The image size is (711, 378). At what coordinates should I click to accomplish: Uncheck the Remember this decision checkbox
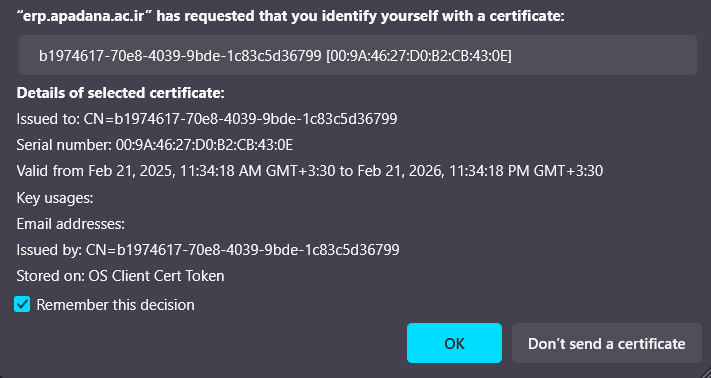[x=22, y=305]
